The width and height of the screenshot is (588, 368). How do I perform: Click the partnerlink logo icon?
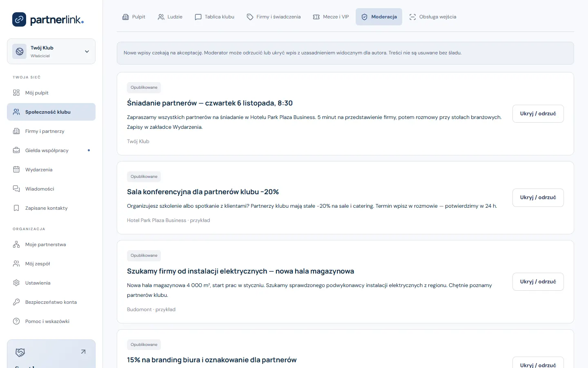pyautogui.click(x=19, y=19)
